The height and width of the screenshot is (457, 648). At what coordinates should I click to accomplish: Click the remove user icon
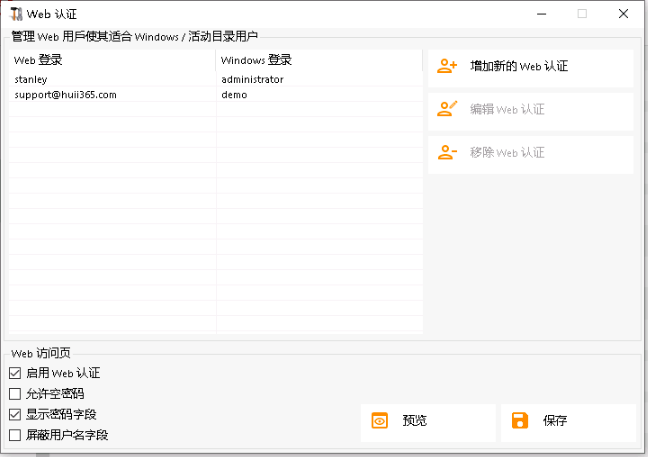pos(447,153)
